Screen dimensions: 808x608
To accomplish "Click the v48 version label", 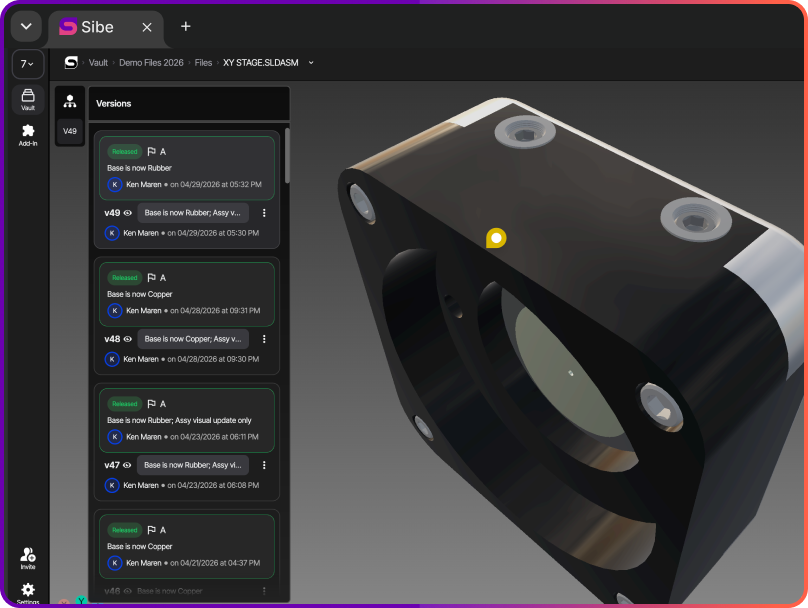I will tap(112, 339).
